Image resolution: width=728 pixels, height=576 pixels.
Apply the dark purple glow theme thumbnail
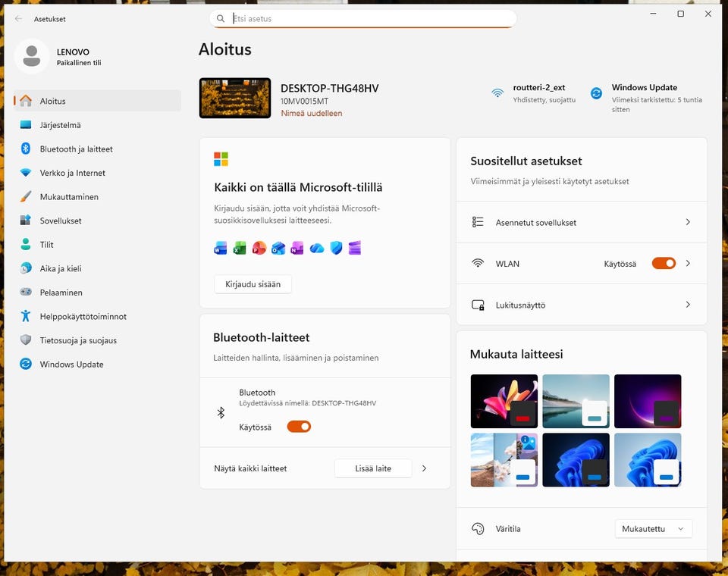pos(648,401)
